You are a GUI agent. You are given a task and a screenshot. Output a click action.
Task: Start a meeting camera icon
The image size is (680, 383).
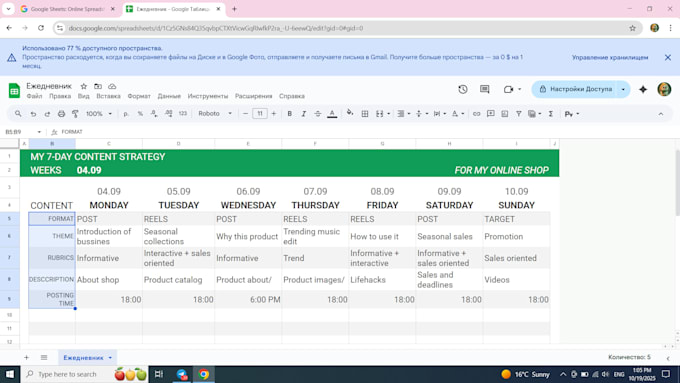(x=508, y=89)
